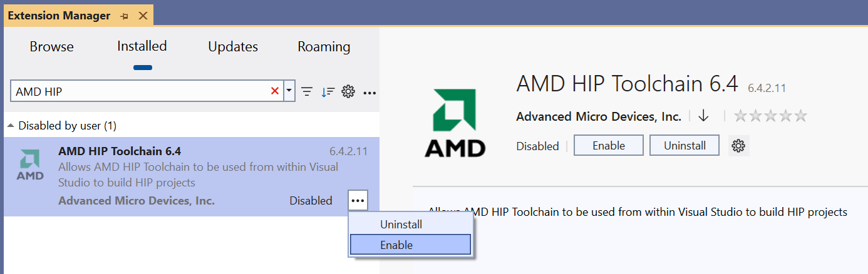Open the filter options icon
This screenshot has width=868, height=274.
click(307, 91)
